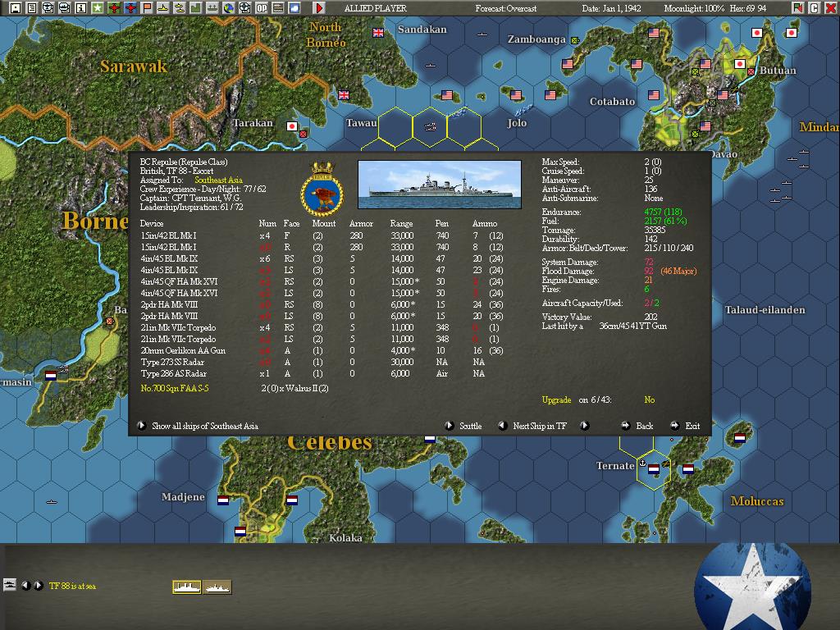840x630 pixels.
Task: Click the gray ship silhouette toolbar icon
Action: [x=212, y=7]
